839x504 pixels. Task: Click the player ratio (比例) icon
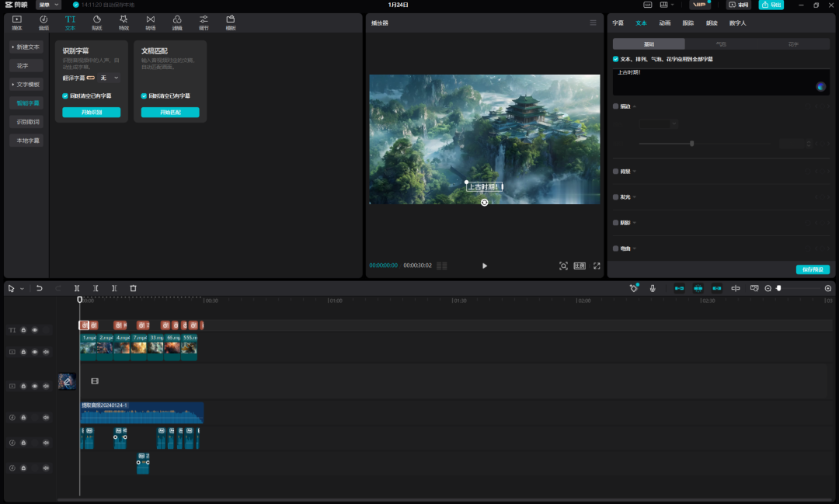pyautogui.click(x=580, y=266)
